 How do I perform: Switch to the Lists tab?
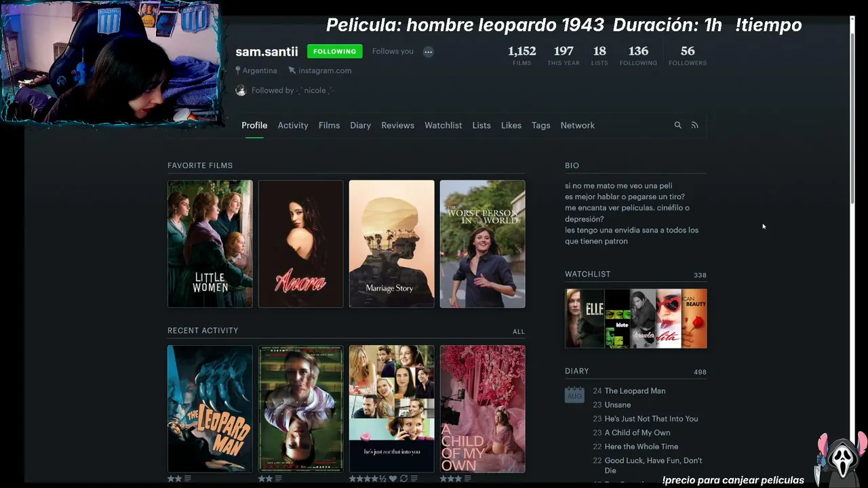point(481,125)
